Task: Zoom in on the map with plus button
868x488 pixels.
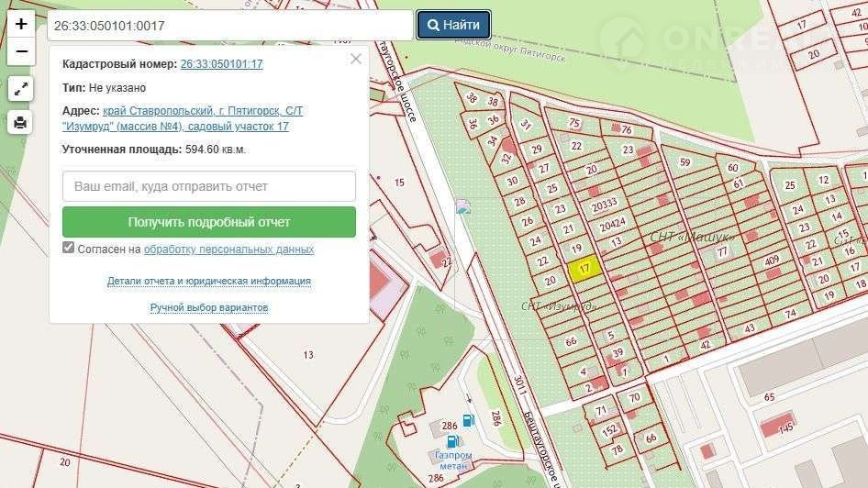Action: coord(21,25)
